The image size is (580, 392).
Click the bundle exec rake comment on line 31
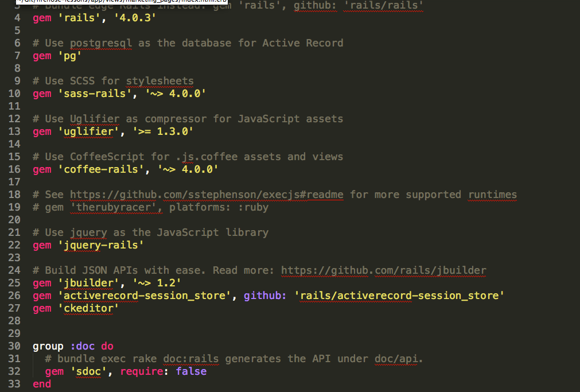233,359
